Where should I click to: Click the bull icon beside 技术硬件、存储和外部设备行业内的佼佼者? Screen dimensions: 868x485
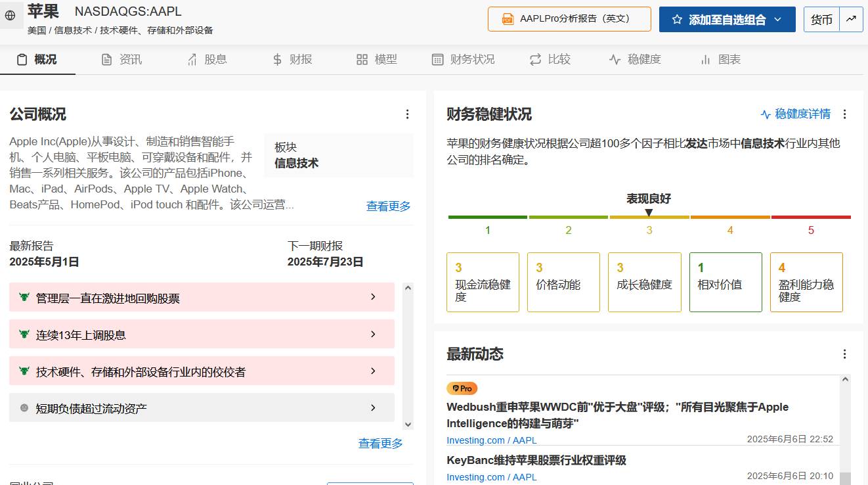pyautogui.click(x=24, y=371)
